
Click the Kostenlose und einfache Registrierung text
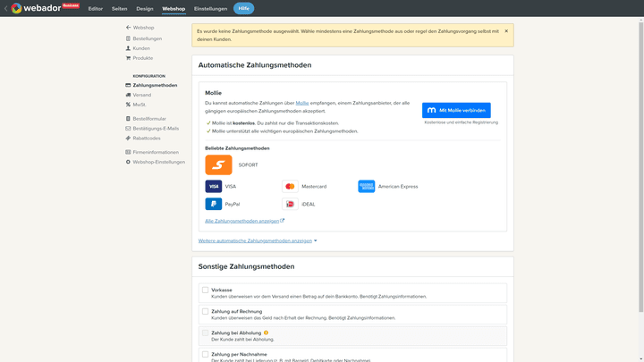(x=461, y=122)
